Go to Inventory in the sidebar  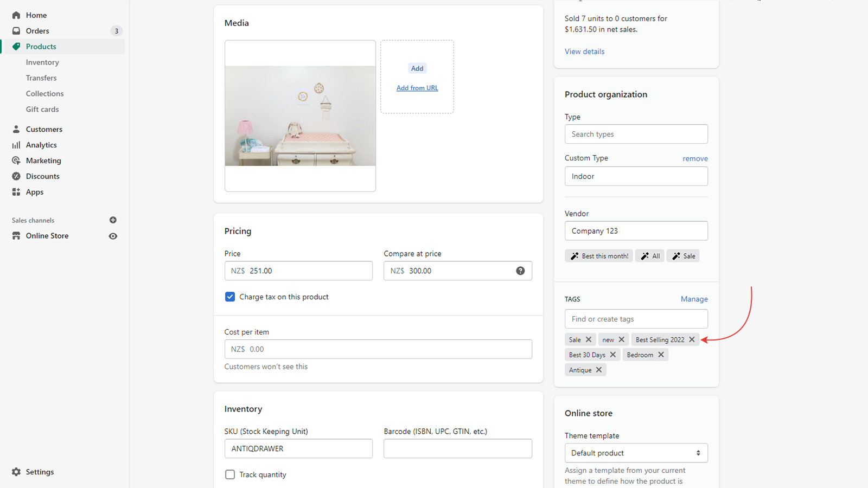pos(42,62)
